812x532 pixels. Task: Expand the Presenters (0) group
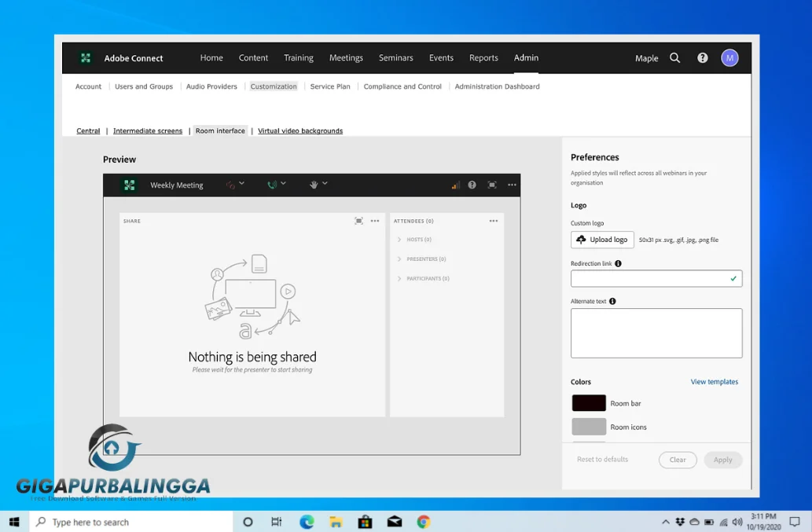click(399, 259)
